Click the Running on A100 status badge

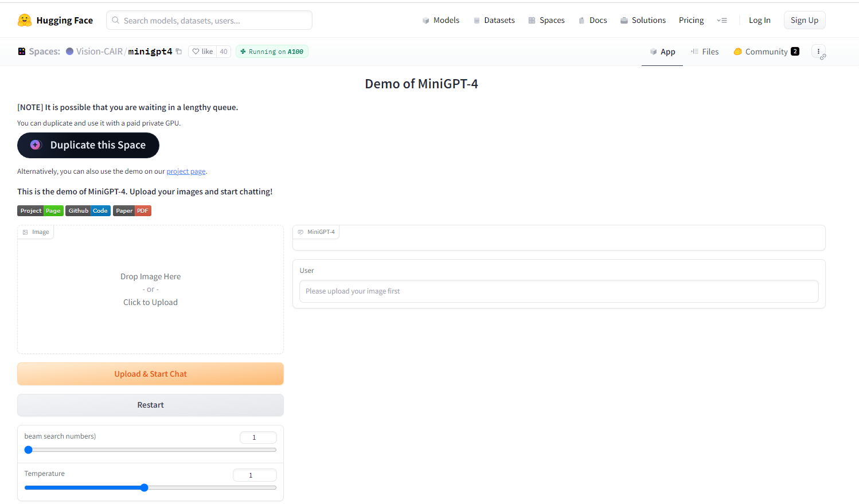click(272, 52)
